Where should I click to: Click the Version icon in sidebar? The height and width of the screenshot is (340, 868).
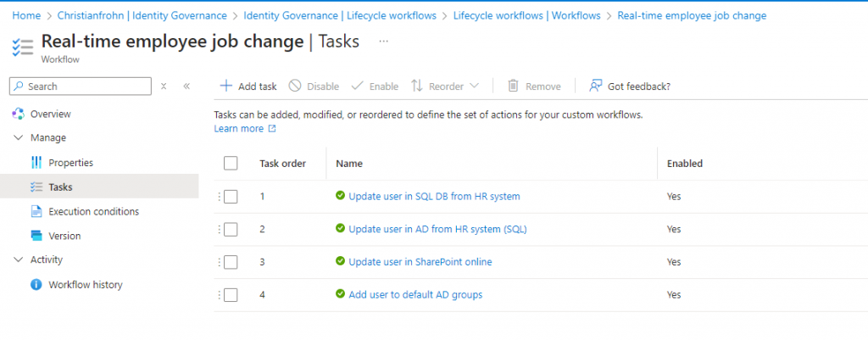point(36,236)
